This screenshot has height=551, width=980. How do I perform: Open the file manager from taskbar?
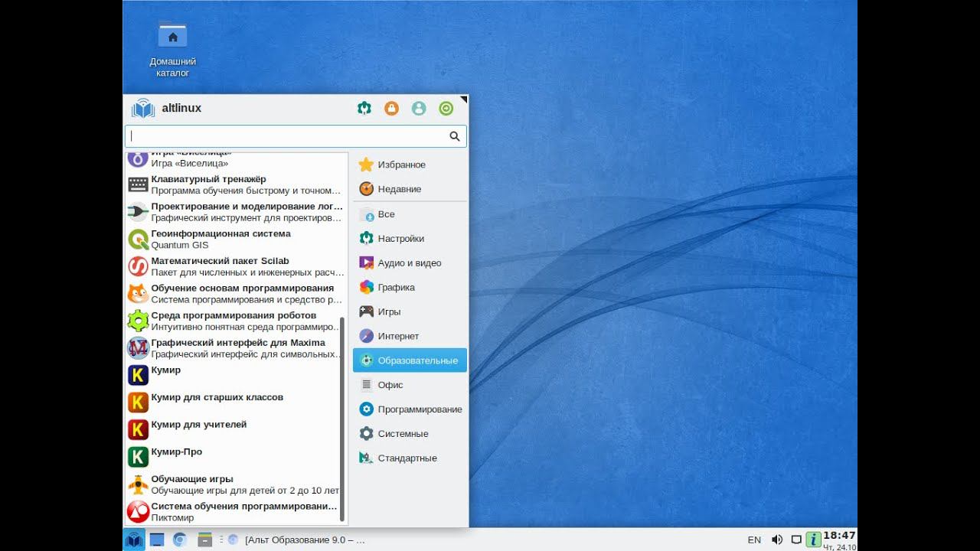tap(204, 540)
